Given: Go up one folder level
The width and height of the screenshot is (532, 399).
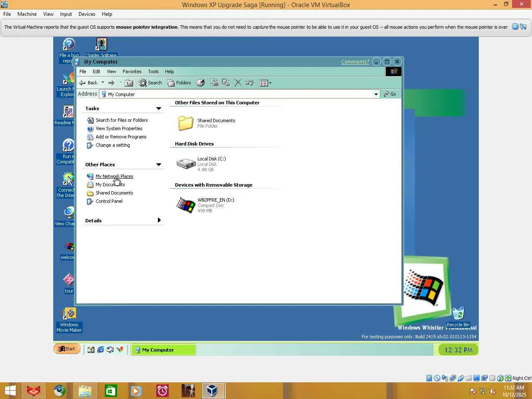Looking at the screenshot, I should 129,83.
